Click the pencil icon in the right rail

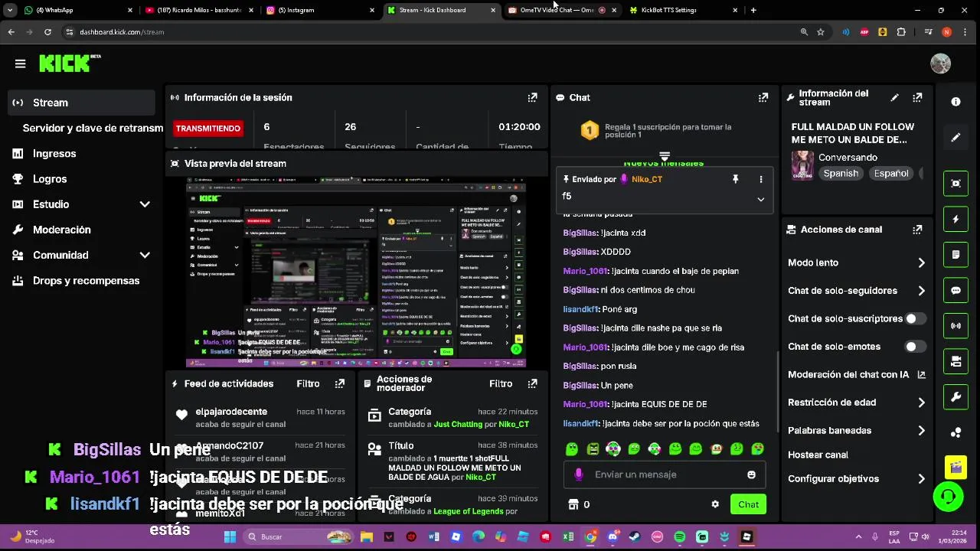click(x=955, y=138)
